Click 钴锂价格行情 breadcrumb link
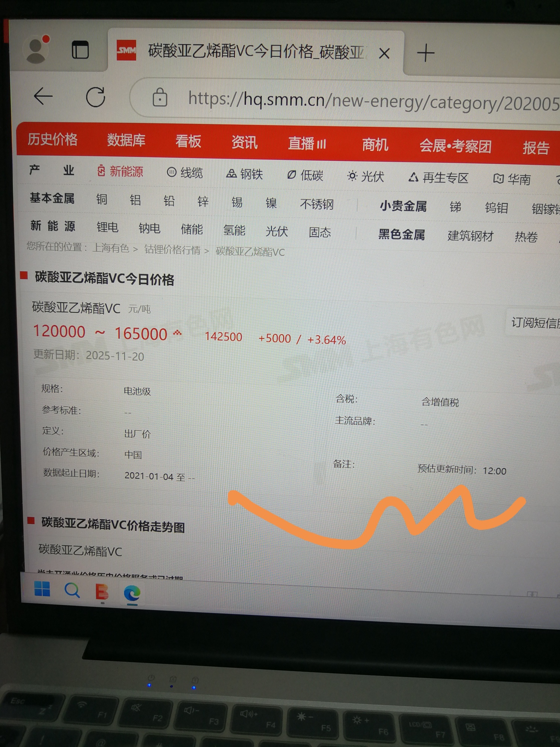Viewport: 560px width, 747px height. [172, 249]
